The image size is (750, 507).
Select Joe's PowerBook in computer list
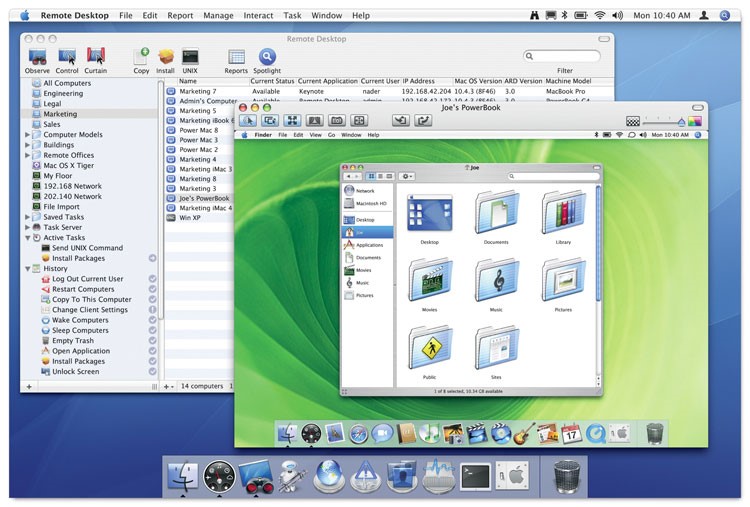pyautogui.click(x=199, y=198)
